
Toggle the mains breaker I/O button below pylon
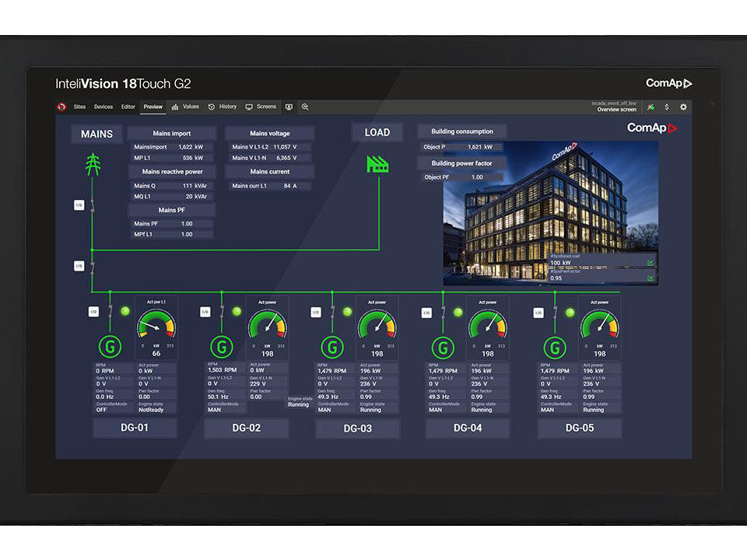pos(79,205)
